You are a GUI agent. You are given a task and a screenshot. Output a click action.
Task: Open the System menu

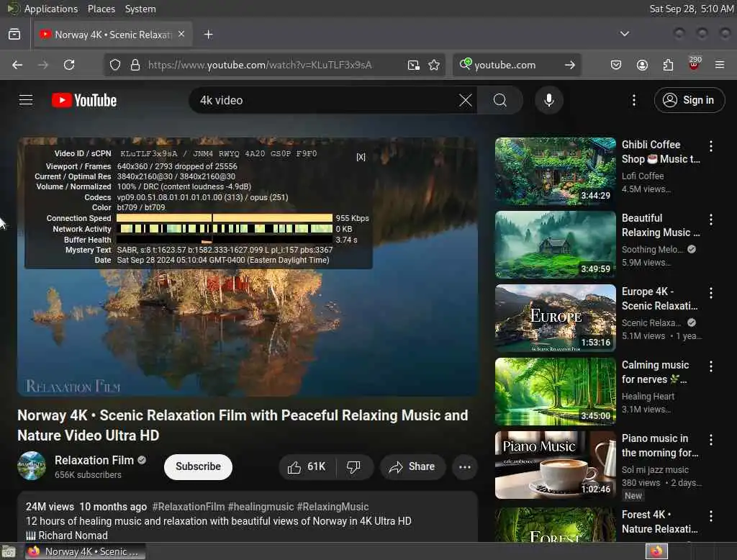(x=140, y=9)
